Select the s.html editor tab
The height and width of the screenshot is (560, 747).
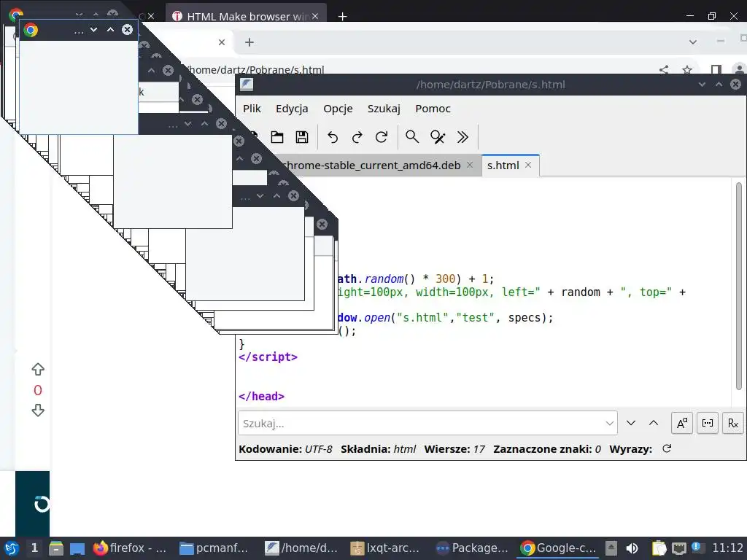tap(503, 166)
